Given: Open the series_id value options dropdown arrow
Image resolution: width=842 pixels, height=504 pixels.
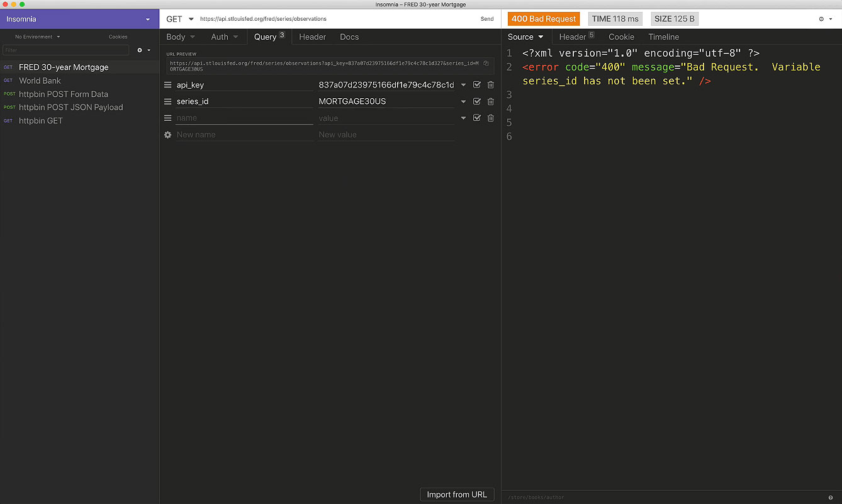Looking at the screenshot, I should tap(464, 101).
